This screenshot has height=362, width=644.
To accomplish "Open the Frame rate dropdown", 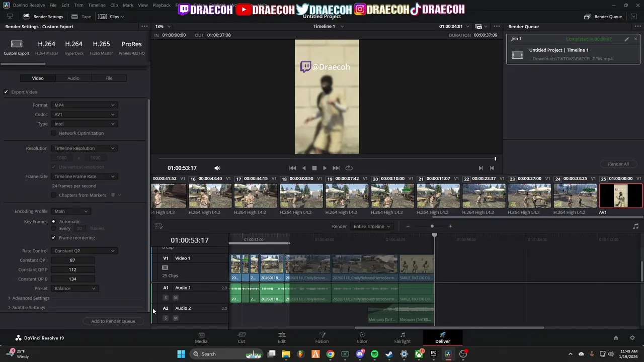I will pyautogui.click(x=85, y=176).
